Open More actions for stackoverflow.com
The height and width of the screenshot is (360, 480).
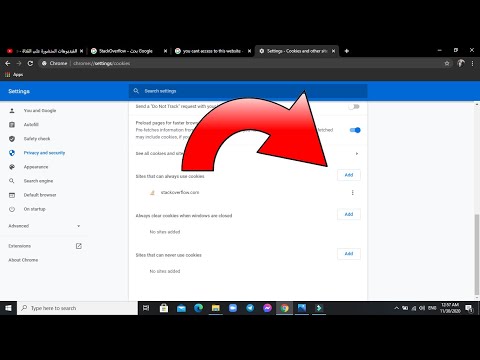[x=353, y=192]
